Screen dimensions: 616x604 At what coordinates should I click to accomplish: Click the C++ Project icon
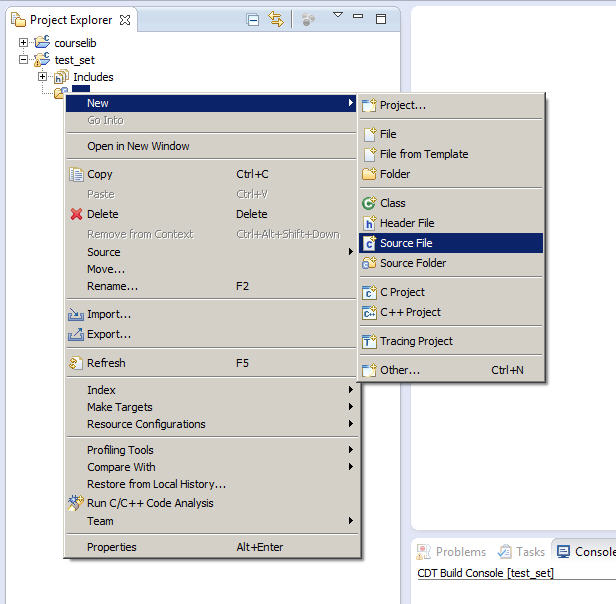click(x=369, y=312)
